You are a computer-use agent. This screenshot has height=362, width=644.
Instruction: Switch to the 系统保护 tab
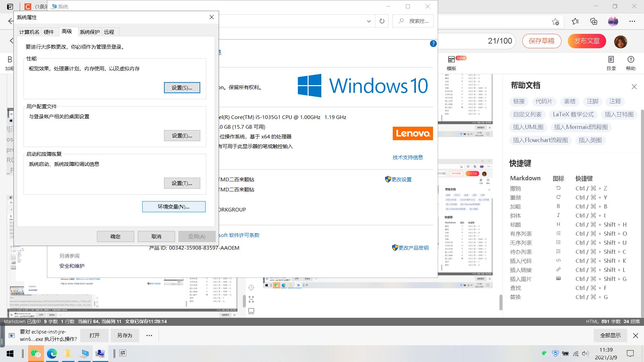[90, 32]
